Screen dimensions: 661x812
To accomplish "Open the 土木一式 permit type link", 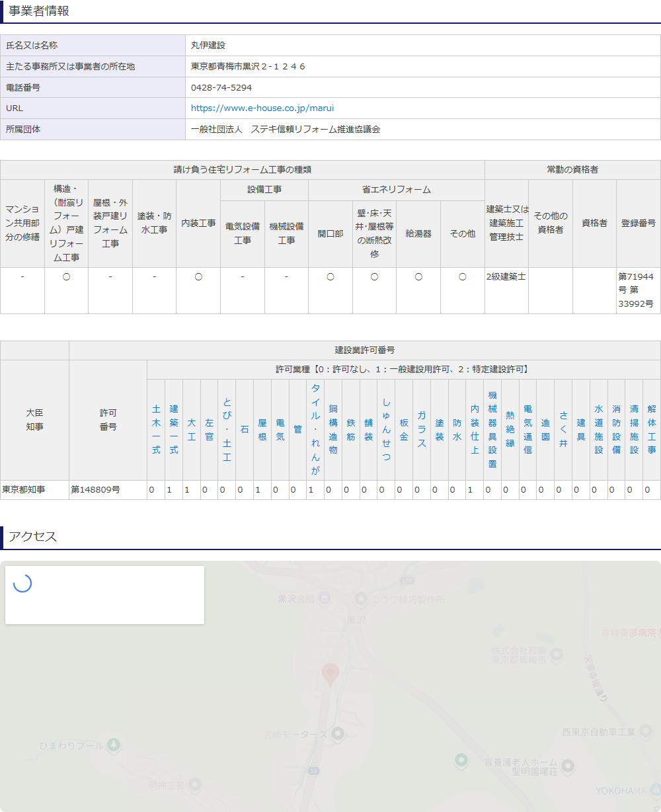I will [156, 429].
